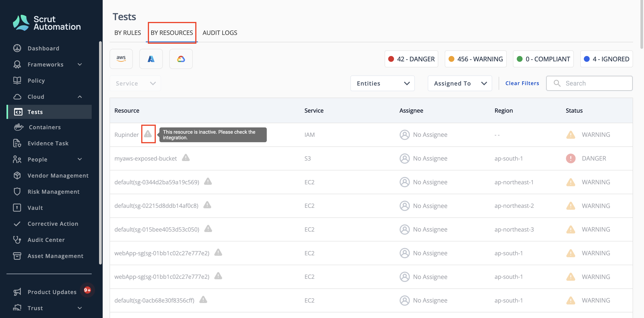The image size is (644, 318).
Task: Expand the Frameworks menu chevron
Action: pos(80,64)
